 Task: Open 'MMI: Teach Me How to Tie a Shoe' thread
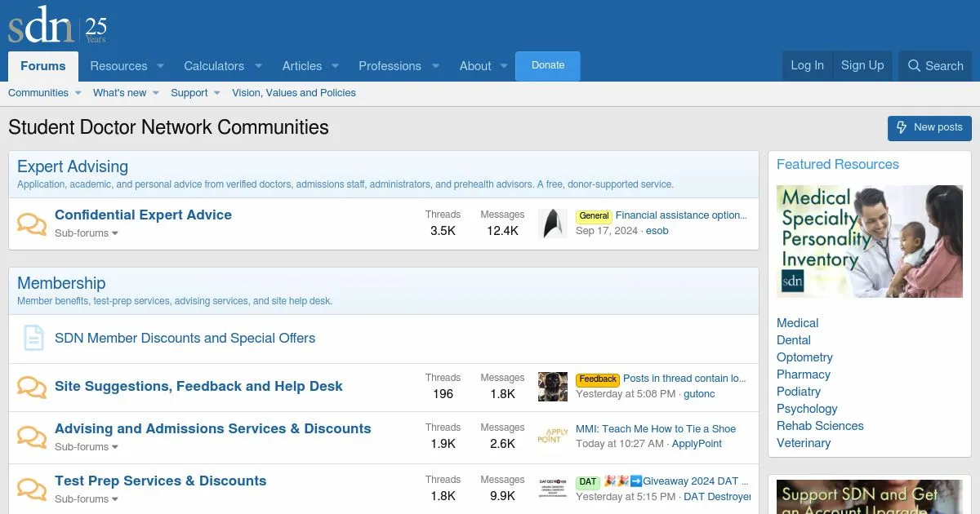click(656, 428)
